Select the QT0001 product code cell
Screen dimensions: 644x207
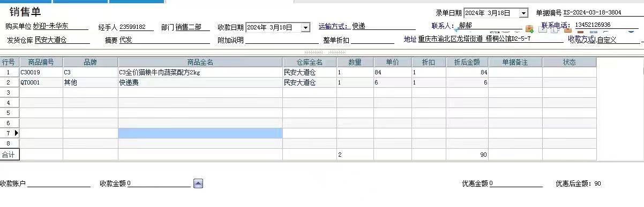point(41,82)
